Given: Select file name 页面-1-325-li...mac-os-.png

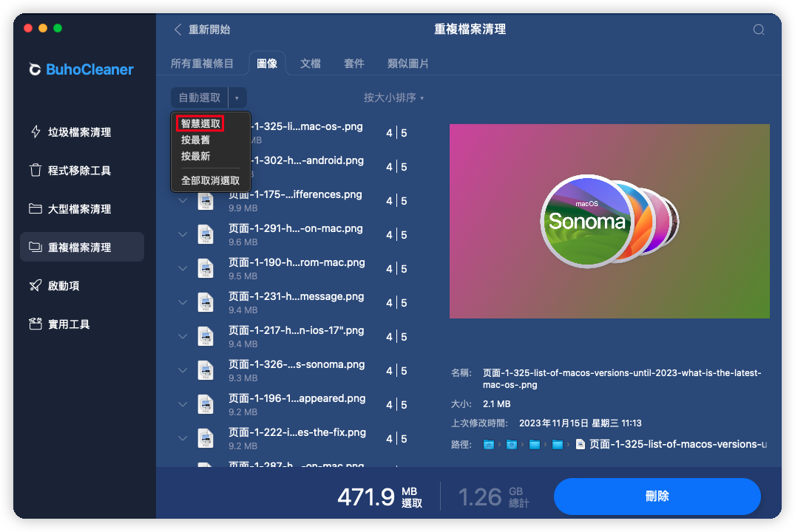Looking at the screenshot, I should tap(307, 126).
